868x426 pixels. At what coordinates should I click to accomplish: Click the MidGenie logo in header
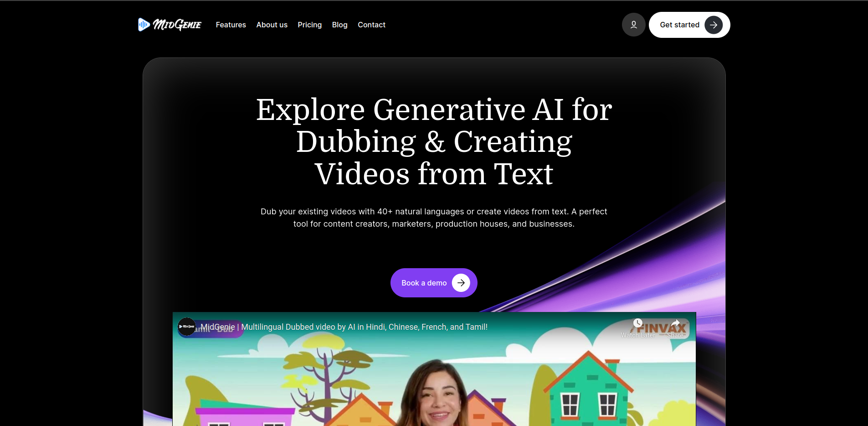169,25
